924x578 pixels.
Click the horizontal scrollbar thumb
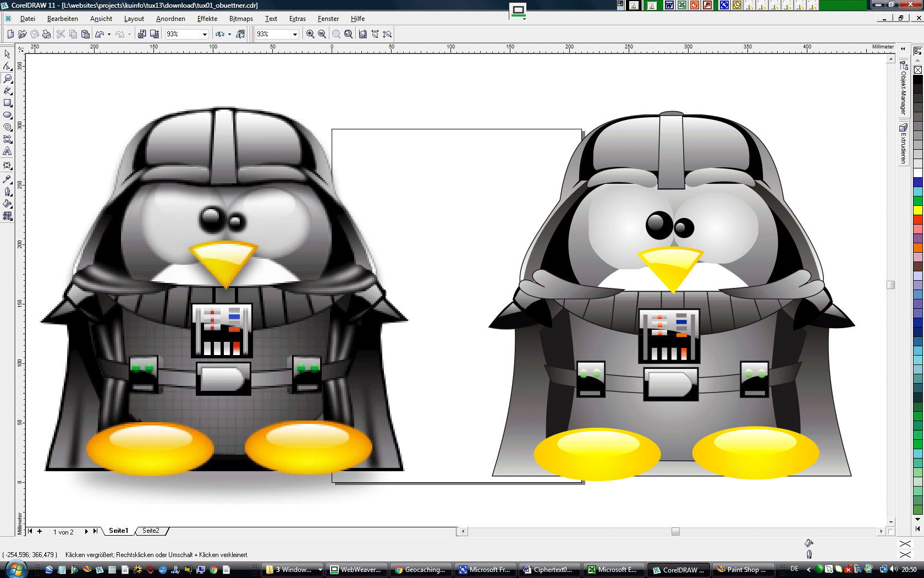675,531
